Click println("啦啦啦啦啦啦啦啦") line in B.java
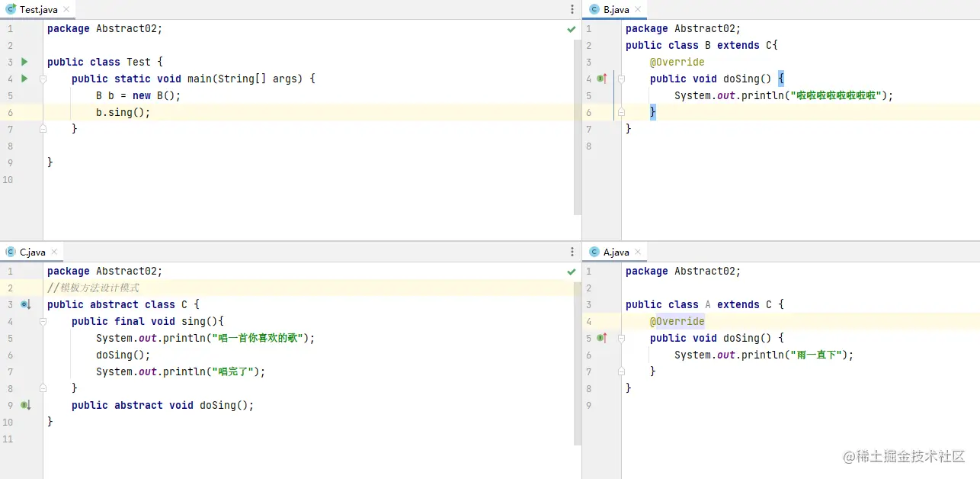Screen dimensions: 980x479 click(x=783, y=95)
